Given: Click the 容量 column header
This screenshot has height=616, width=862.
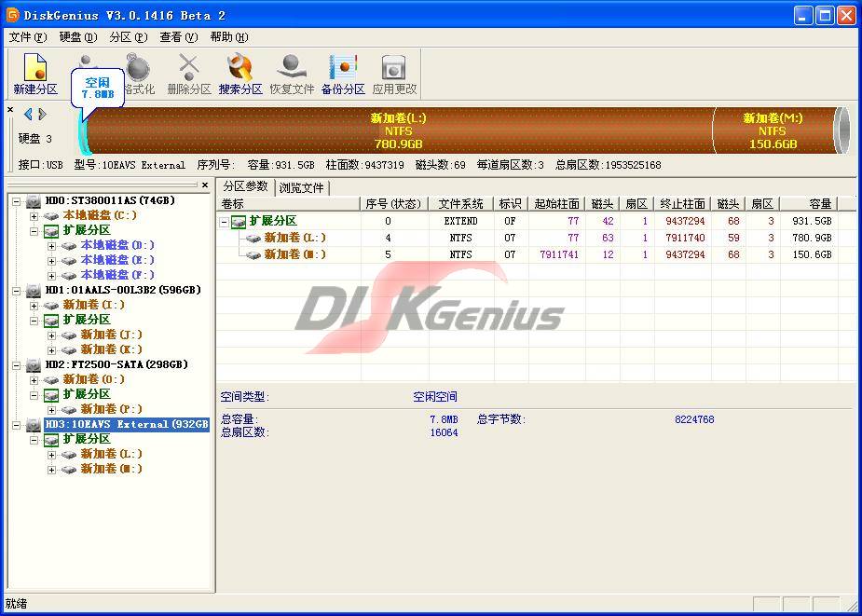Looking at the screenshot, I should (808, 204).
